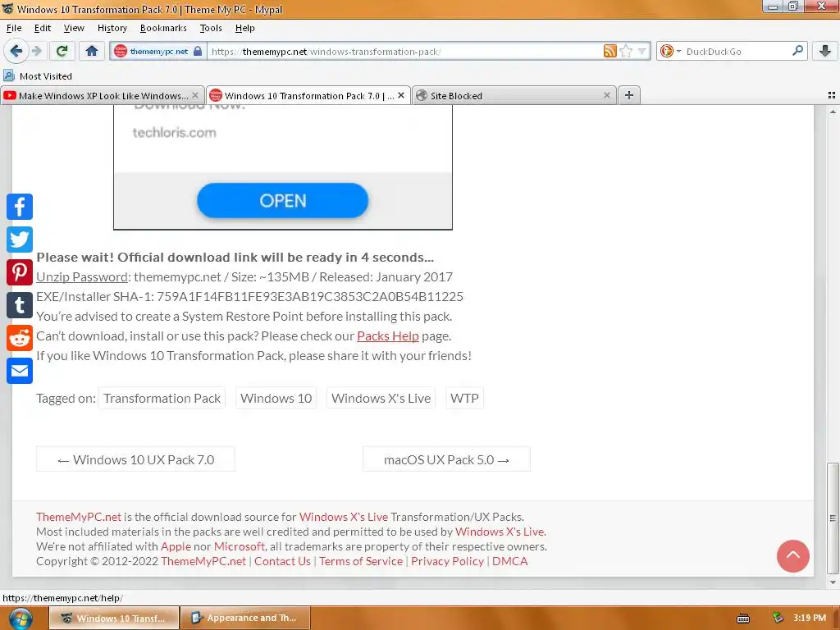The width and height of the screenshot is (840, 630).
Task: Go to the Home page icon
Action: [92, 51]
